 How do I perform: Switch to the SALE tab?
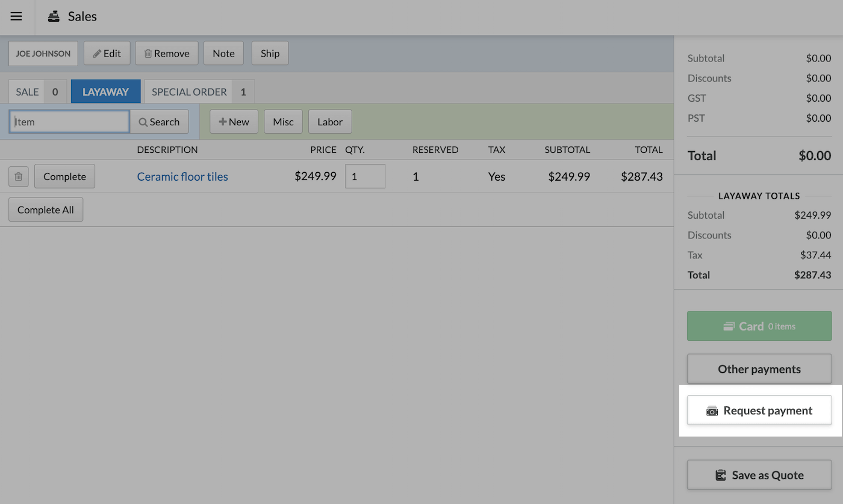pyautogui.click(x=26, y=92)
